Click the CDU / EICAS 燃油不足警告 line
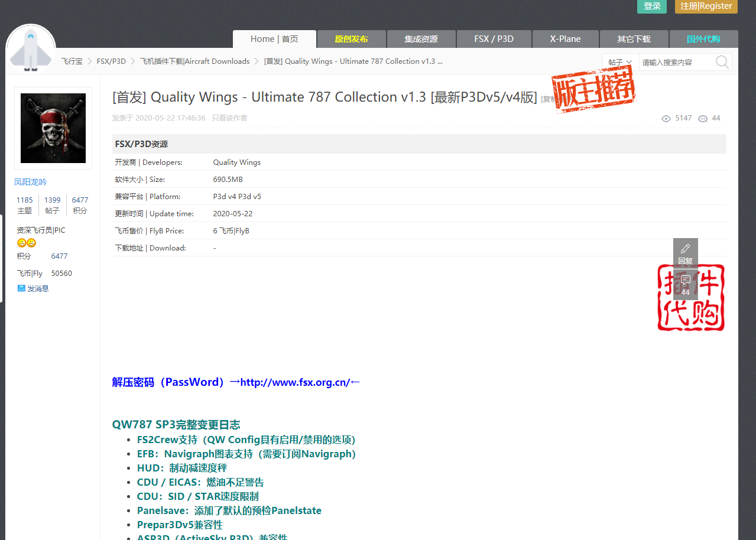 pos(200,482)
